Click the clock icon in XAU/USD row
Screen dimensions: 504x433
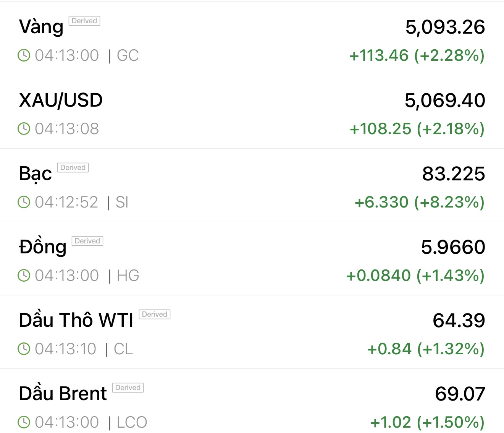[24, 129]
